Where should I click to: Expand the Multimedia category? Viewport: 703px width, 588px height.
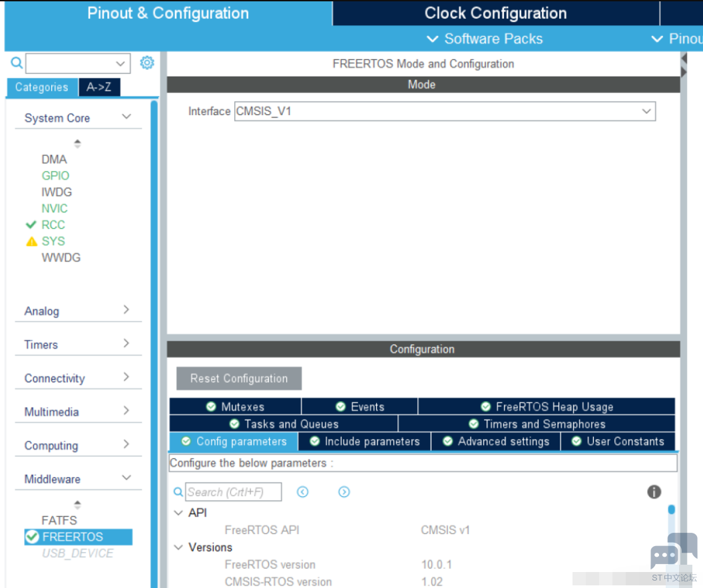[x=126, y=410]
